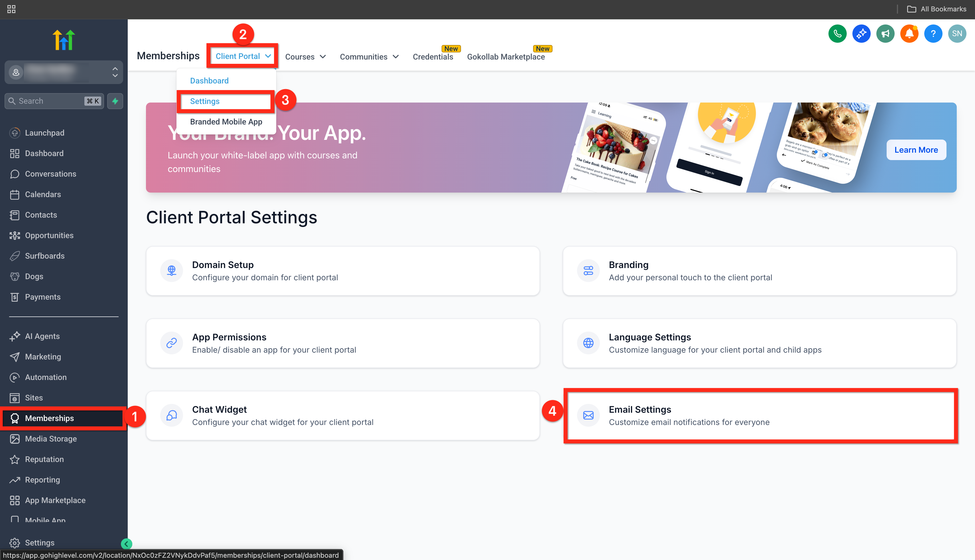
Task: Click the Settings gear icon in sidebar
Action: tap(15, 543)
